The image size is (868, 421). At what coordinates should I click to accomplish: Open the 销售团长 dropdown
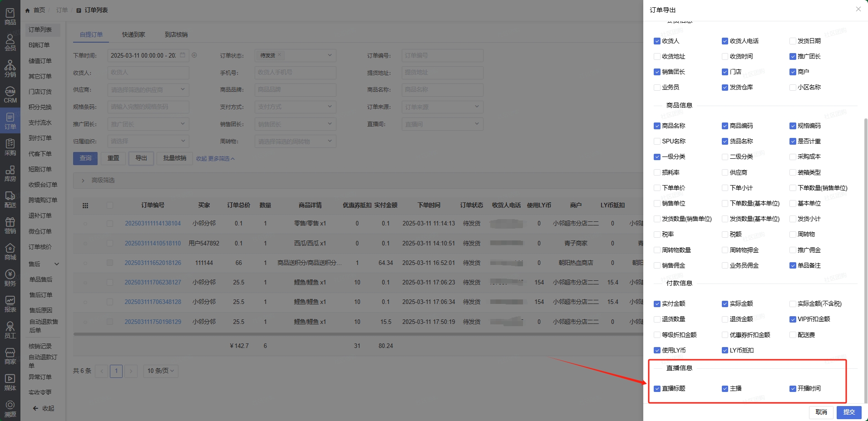point(296,124)
